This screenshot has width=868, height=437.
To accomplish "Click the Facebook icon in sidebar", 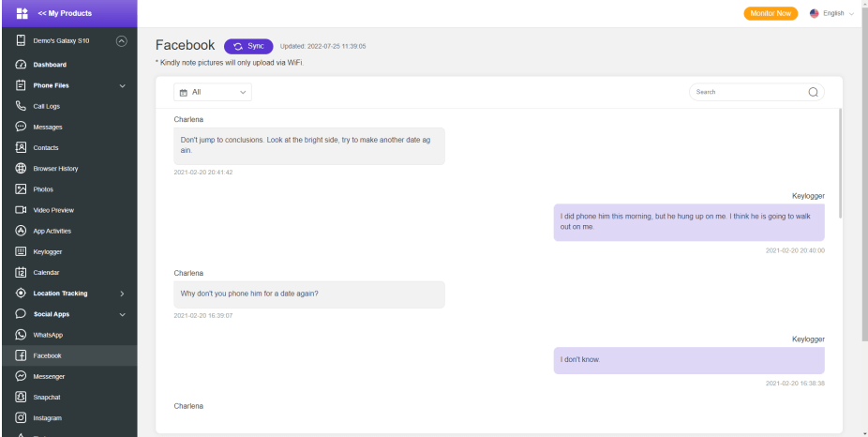I will [21, 355].
